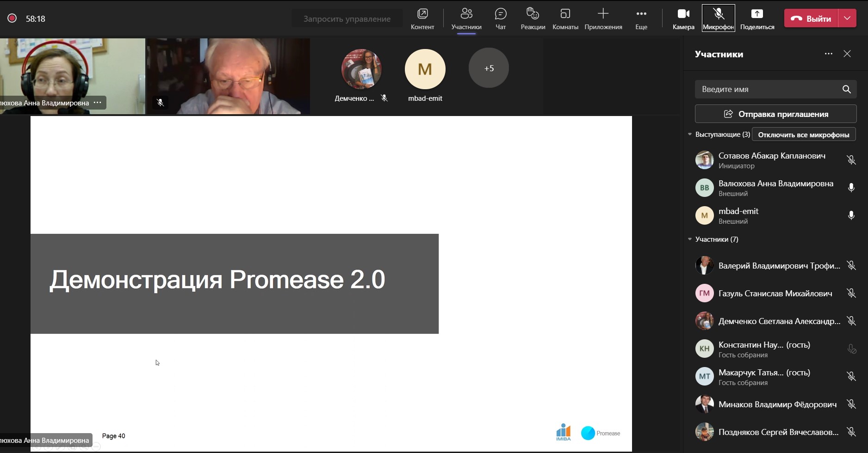This screenshot has width=868, height=453.
Task: Click mic icon for Константин Нау...
Action: pyautogui.click(x=851, y=349)
